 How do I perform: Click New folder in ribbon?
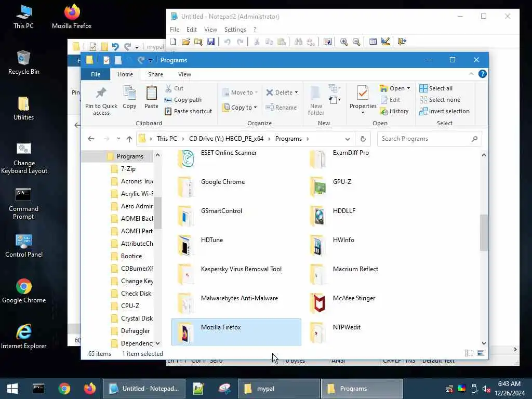tap(316, 101)
